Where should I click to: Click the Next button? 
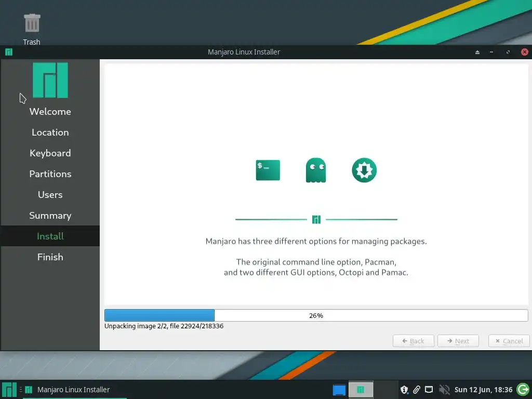point(458,341)
